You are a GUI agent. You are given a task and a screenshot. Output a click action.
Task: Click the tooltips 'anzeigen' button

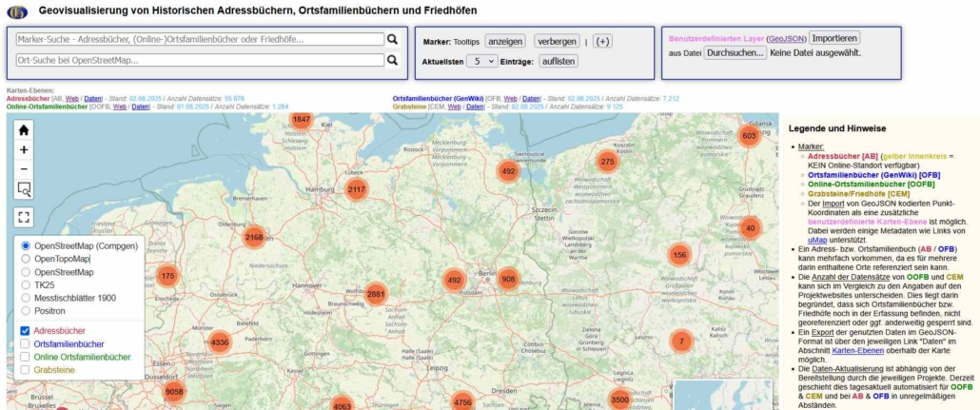[x=505, y=42]
